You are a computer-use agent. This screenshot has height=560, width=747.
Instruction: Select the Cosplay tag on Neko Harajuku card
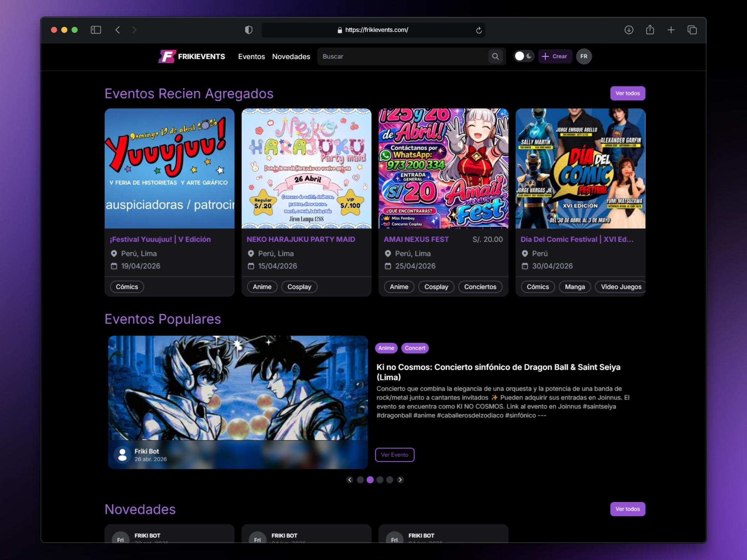[x=299, y=287]
